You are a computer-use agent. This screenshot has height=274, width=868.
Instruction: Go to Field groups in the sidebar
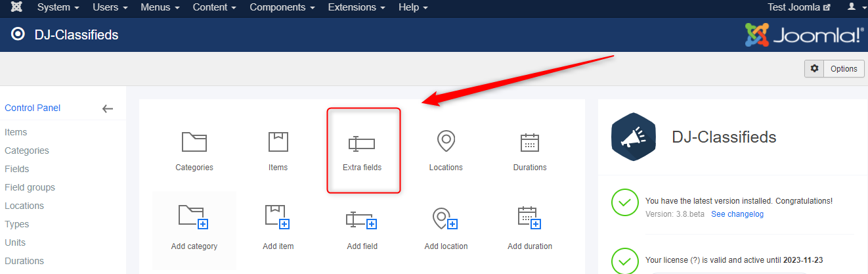30,187
